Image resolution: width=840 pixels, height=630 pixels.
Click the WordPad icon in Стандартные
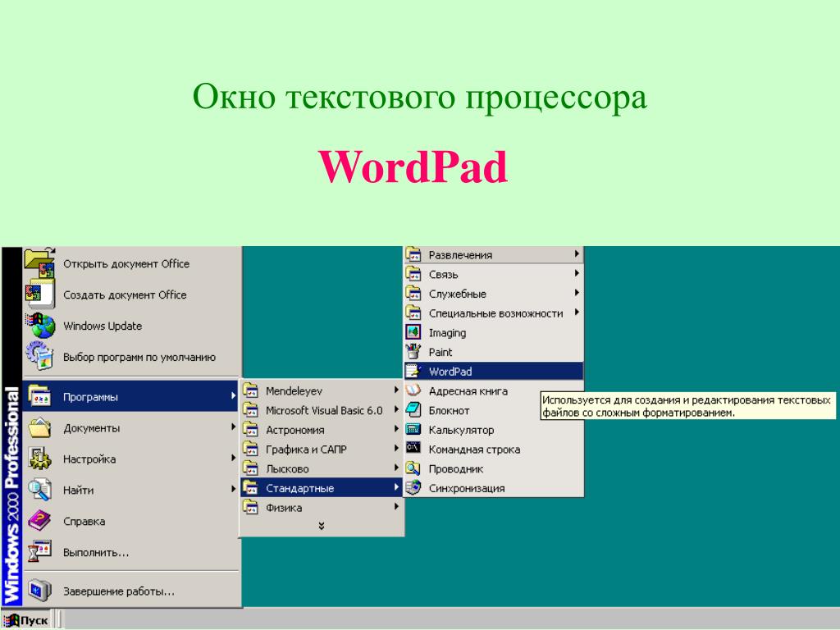pos(413,372)
